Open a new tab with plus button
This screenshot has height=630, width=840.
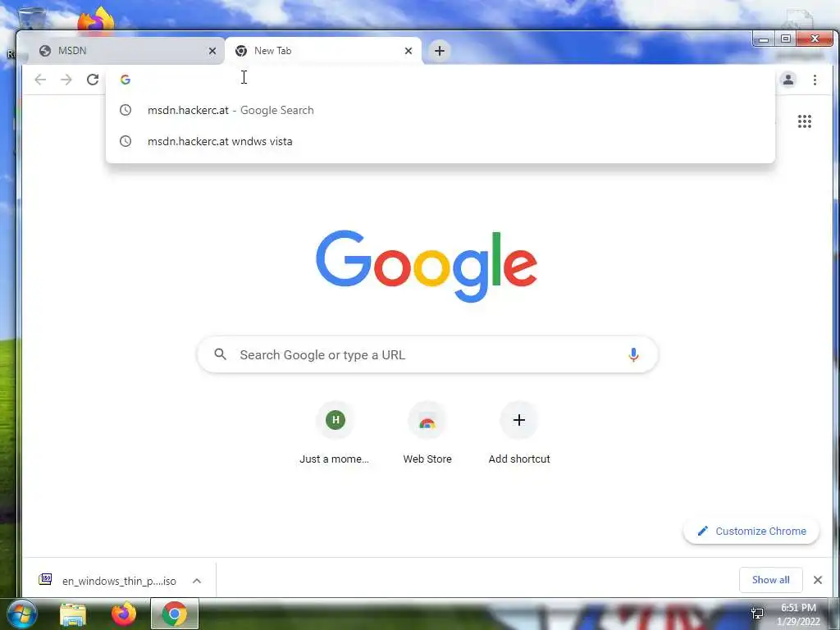(440, 51)
